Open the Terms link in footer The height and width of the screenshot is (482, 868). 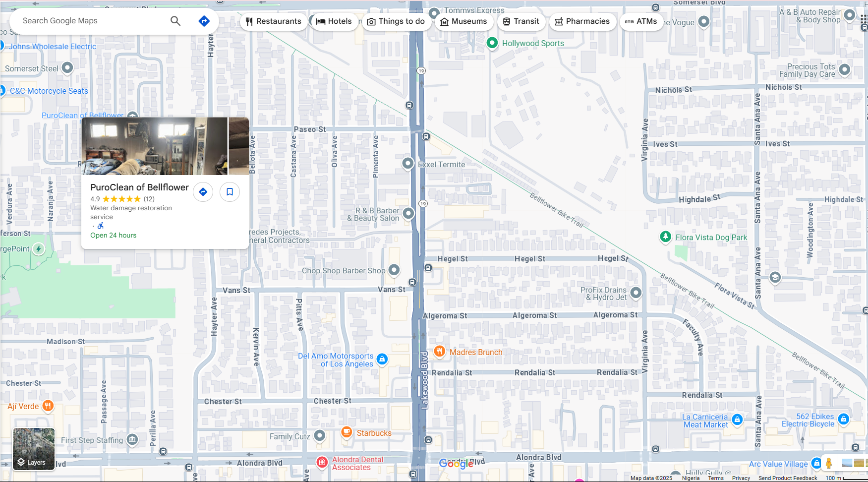(716, 478)
